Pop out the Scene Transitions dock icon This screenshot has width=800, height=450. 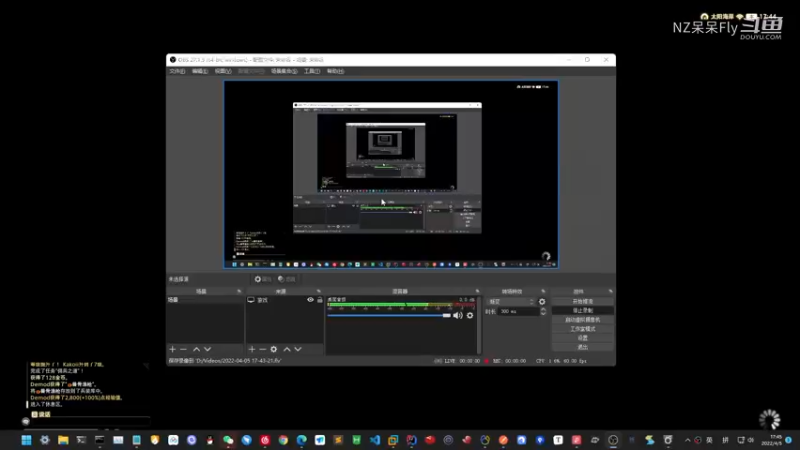(543, 291)
